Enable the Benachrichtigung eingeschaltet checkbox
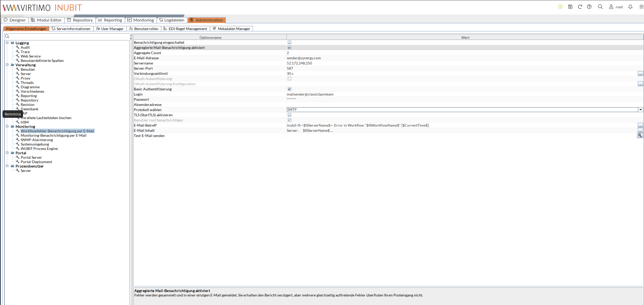The width and height of the screenshot is (644, 305). pos(289,42)
